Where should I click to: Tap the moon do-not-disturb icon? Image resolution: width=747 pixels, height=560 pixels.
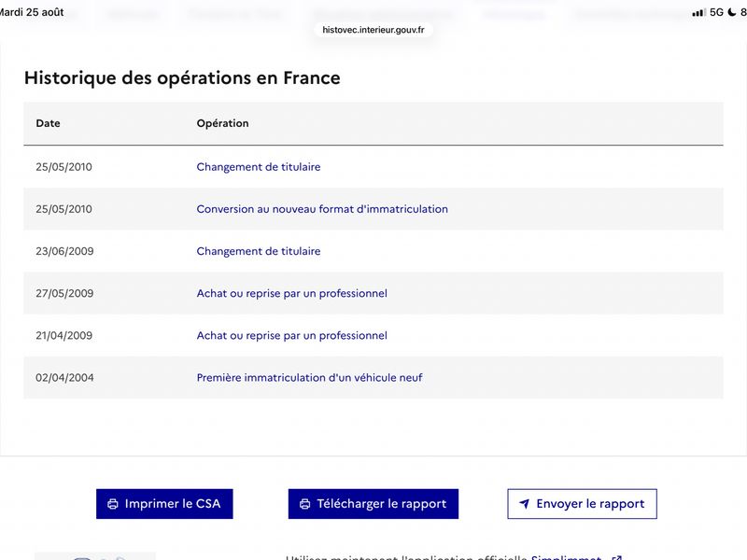tap(732, 12)
